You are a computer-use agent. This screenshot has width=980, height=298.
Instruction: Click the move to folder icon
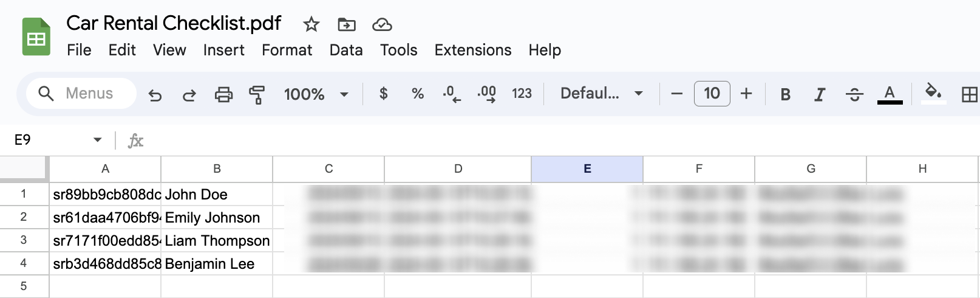[x=347, y=24]
